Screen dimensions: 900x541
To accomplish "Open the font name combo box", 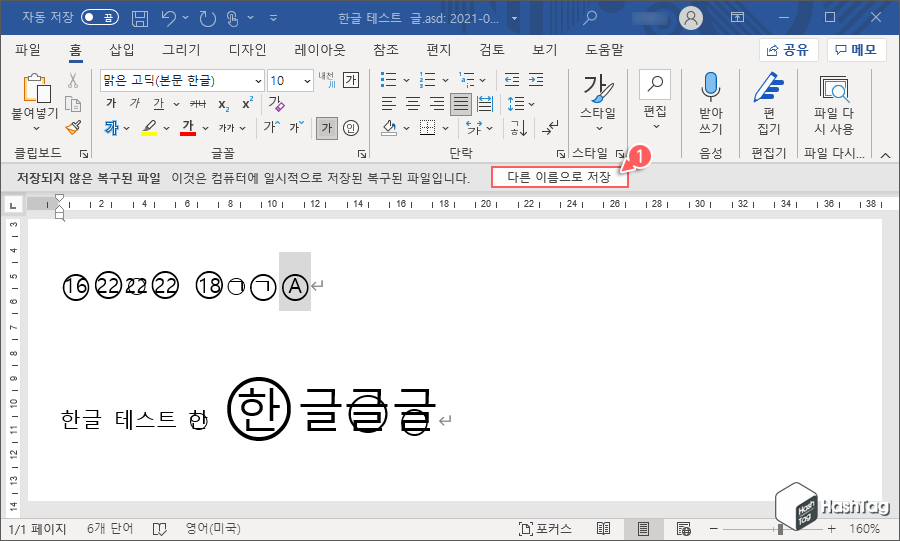I will (182, 80).
